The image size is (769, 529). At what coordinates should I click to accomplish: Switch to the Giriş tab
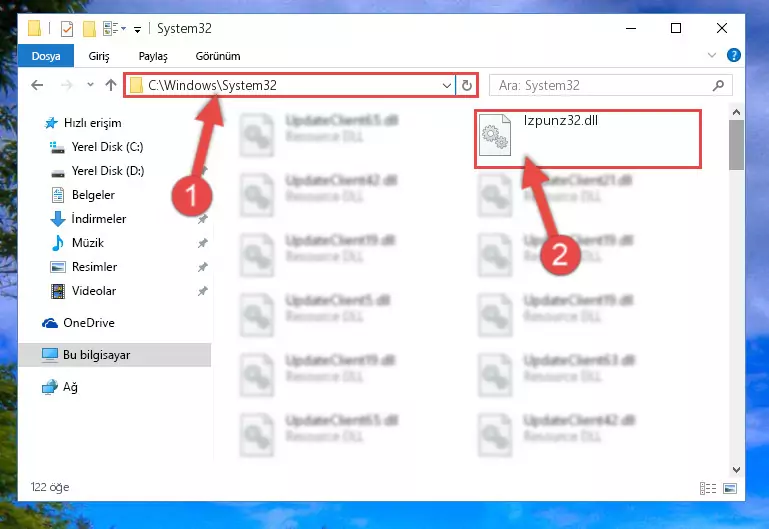pos(99,56)
